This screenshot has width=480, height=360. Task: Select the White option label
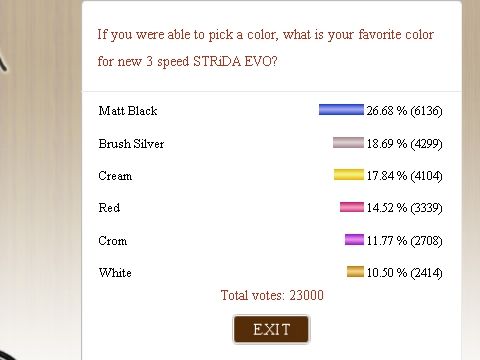point(115,273)
